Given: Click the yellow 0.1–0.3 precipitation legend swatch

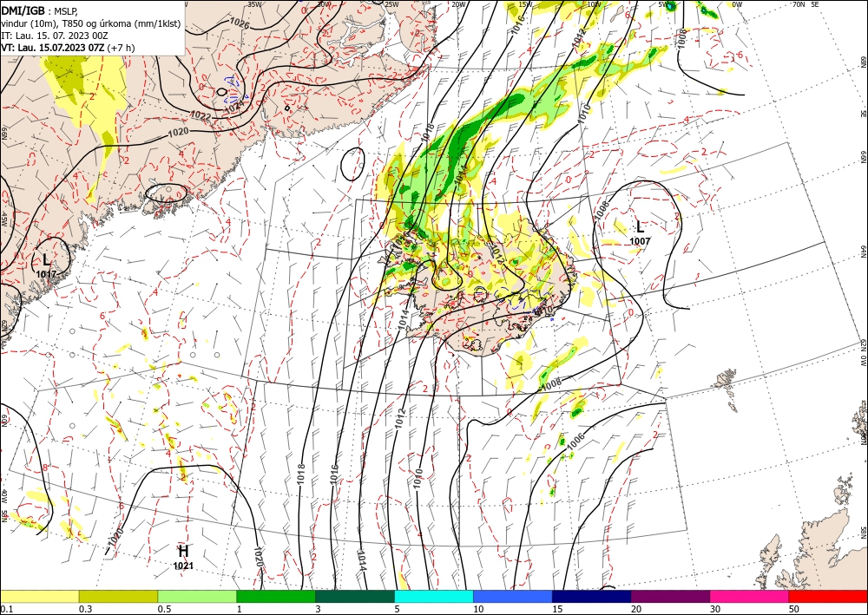Looking at the screenshot, I should pos(39,596).
